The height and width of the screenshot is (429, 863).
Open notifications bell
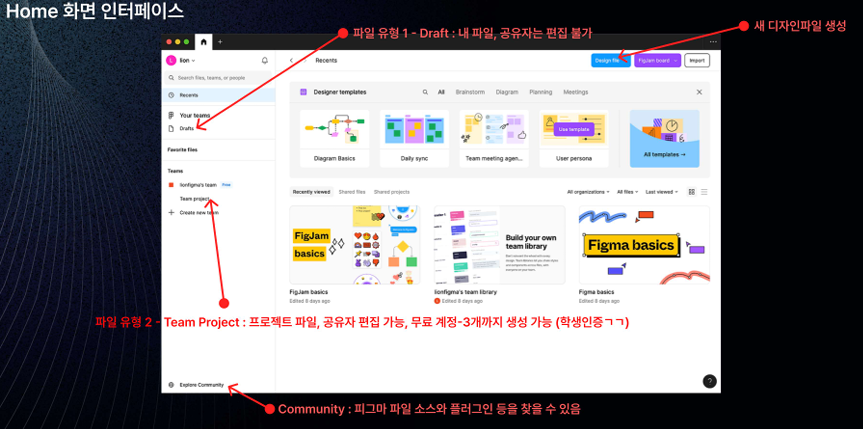(265, 61)
